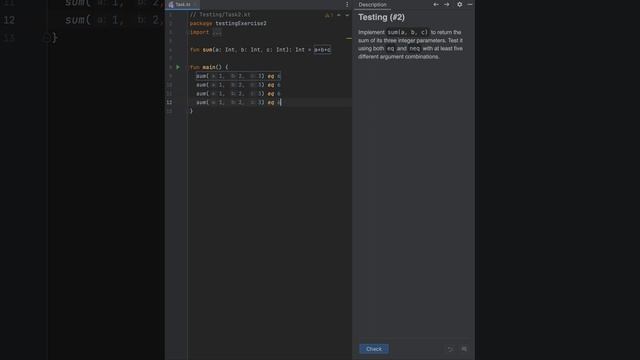The width and height of the screenshot is (640, 360).
Task: Place cursor at end of line 12
Action: (x=282, y=102)
